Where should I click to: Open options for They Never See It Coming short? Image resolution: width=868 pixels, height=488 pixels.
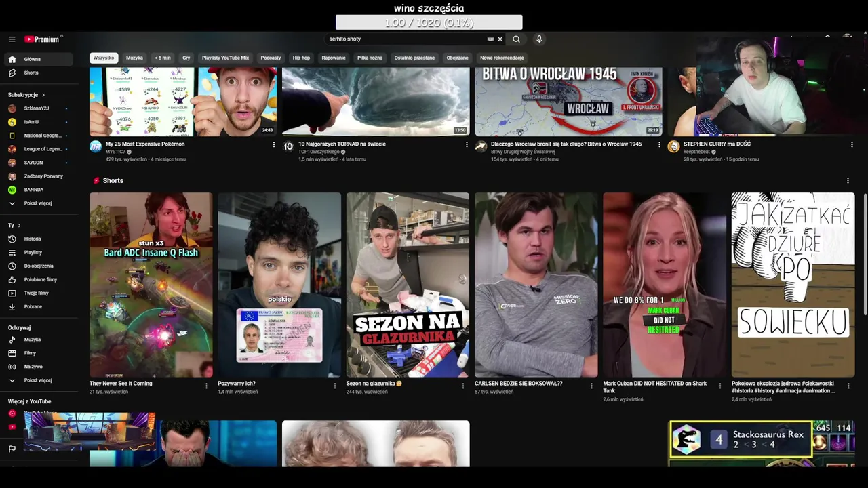click(206, 386)
